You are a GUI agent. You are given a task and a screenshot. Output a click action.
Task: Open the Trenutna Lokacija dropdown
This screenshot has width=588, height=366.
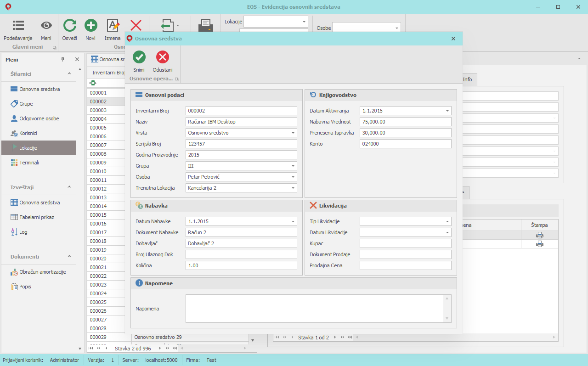(x=293, y=188)
